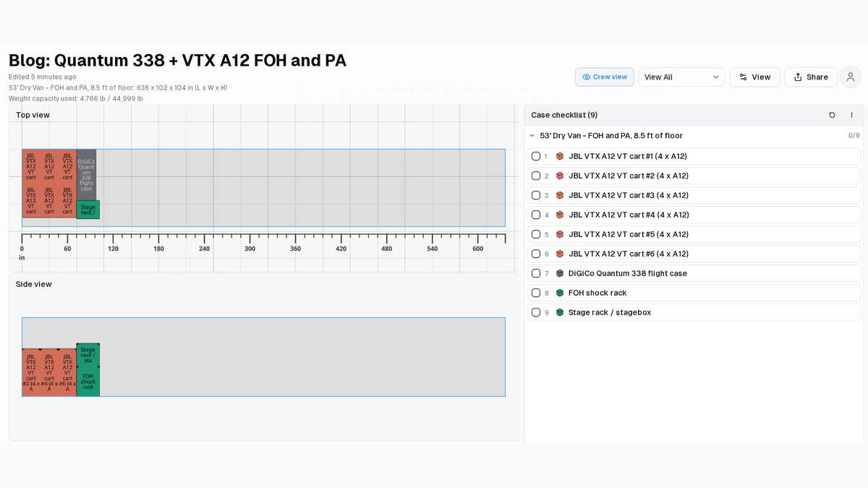Select cart #6 block in side view
Screen dimensions: 868x488
coord(67,372)
